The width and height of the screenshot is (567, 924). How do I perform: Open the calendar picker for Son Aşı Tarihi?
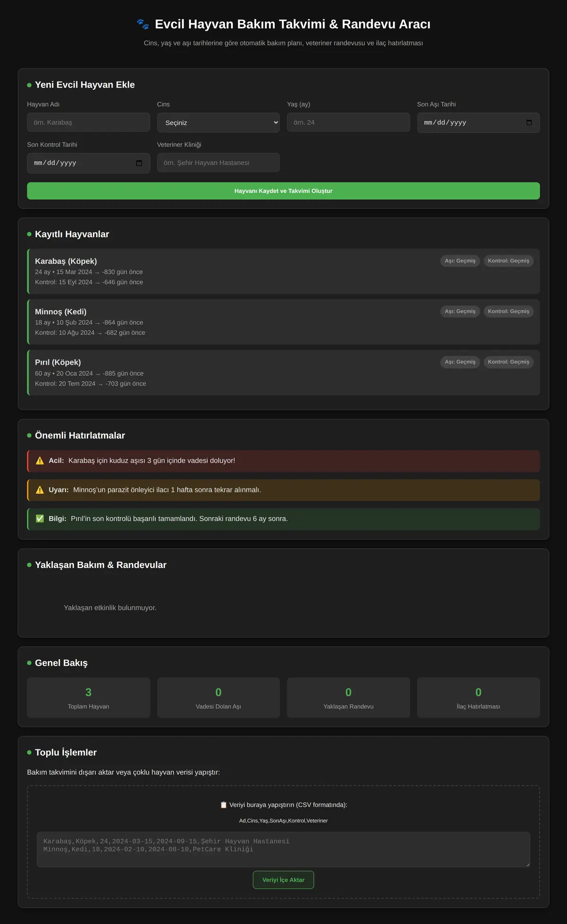[529, 122]
